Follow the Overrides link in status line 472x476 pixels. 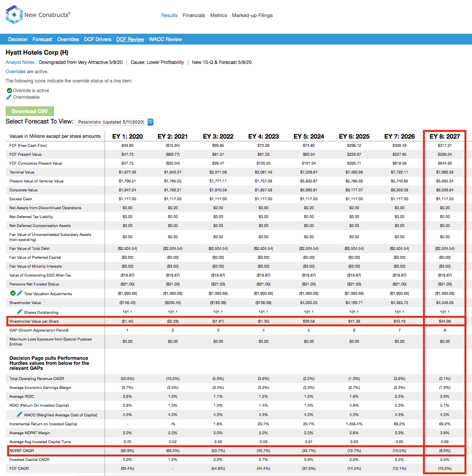pos(16,72)
